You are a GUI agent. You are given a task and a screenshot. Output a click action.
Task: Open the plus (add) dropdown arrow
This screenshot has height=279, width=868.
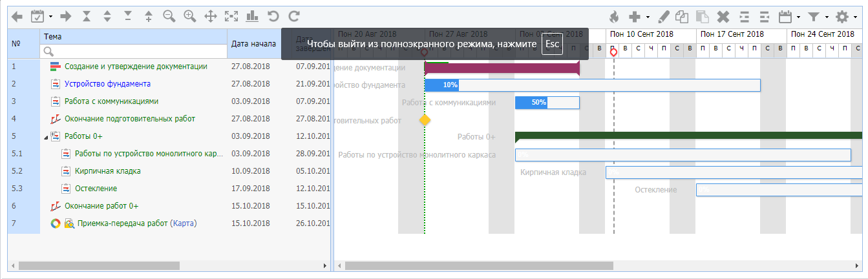click(x=648, y=17)
